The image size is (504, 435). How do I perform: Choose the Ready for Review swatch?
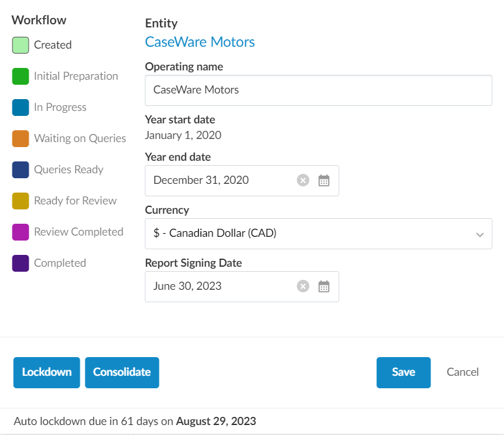pos(21,201)
